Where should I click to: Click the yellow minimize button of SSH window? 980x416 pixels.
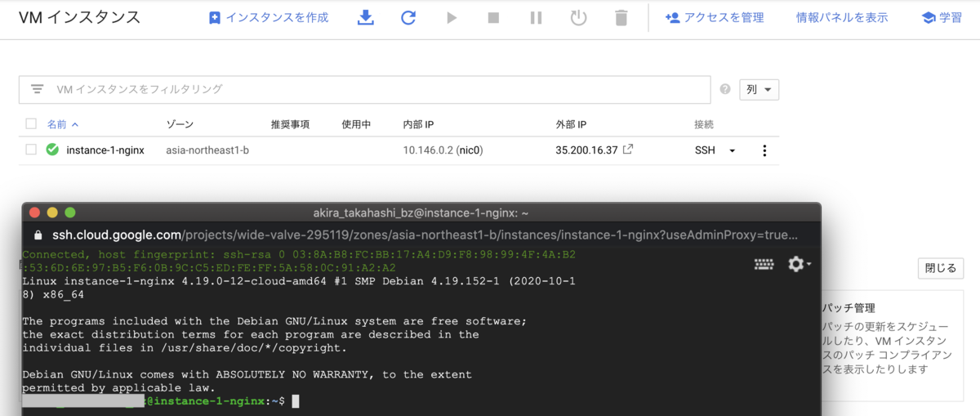pyautogui.click(x=52, y=212)
